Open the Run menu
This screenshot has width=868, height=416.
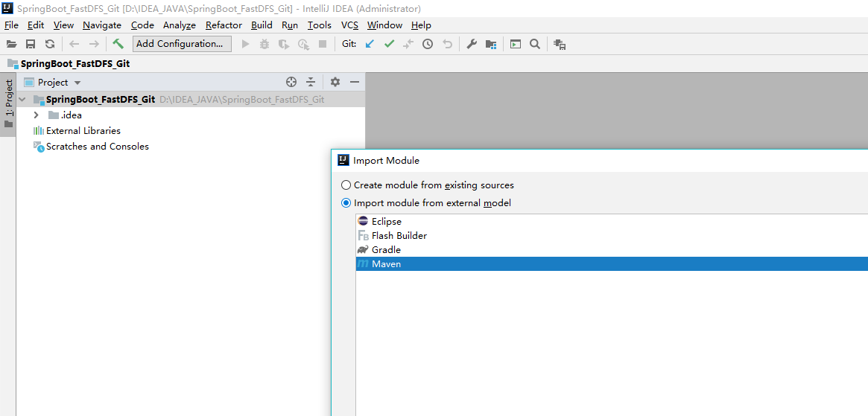[x=290, y=25]
